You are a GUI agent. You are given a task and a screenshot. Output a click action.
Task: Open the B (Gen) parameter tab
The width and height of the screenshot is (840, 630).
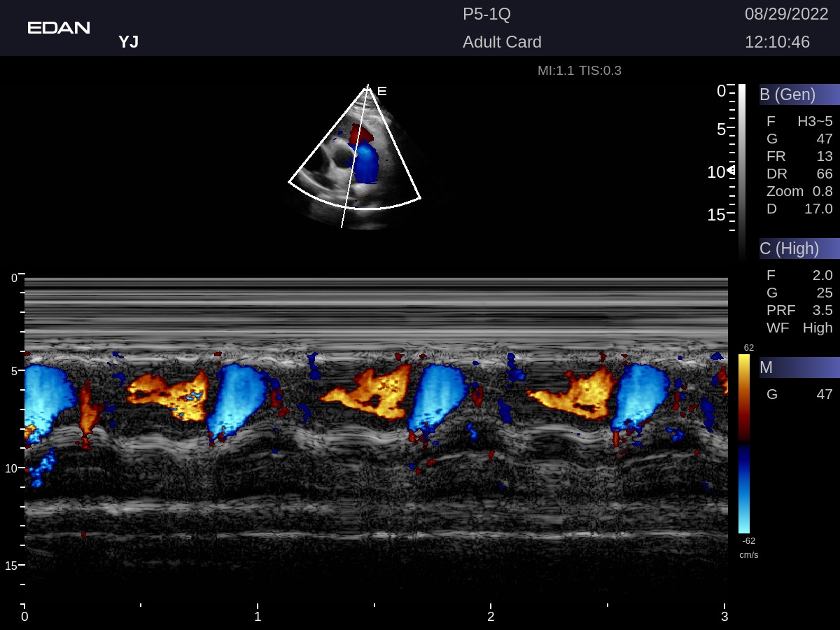click(799, 94)
